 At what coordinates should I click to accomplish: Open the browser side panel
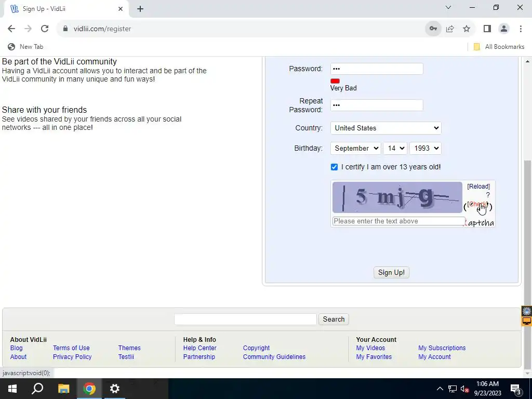487,29
